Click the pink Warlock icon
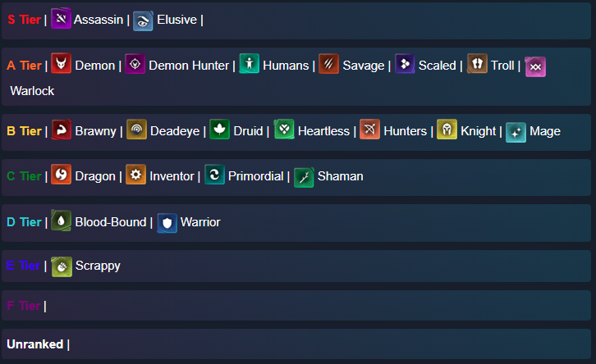596x364 pixels. point(535,66)
